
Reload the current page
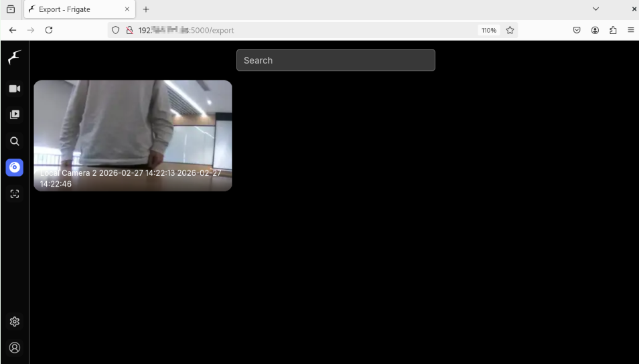(x=49, y=30)
